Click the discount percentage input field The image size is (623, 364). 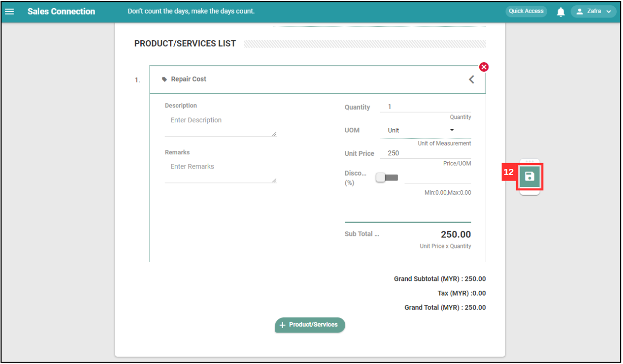coord(438,178)
